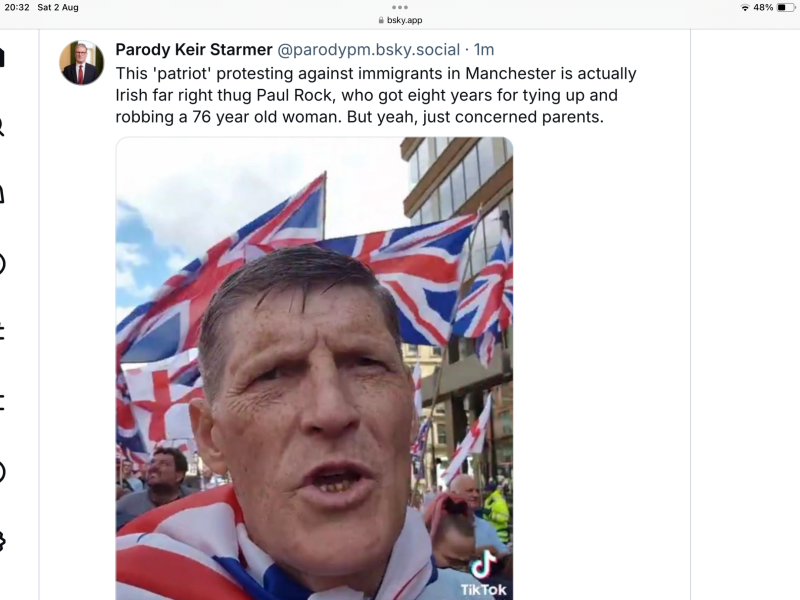Open Search from the left sidebar
The width and height of the screenshot is (800, 600).
click(2, 126)
